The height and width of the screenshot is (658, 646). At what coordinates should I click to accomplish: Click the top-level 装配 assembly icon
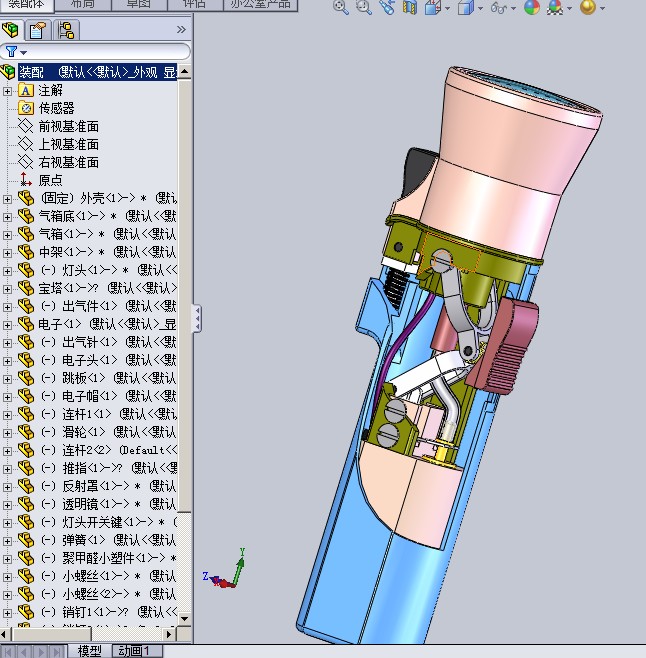[8, 72]
